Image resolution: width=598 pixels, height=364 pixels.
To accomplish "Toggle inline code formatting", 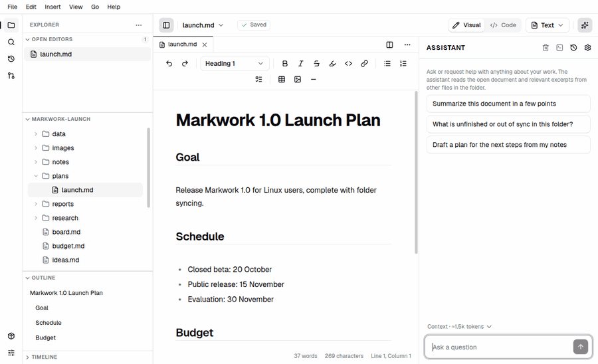I will click(x=348, y=63).
